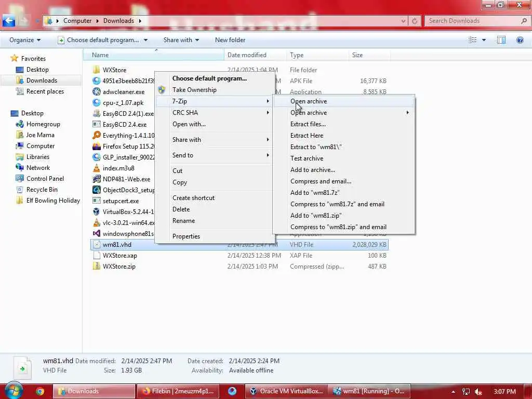
Task: Click Copy in context menu
Action: pos(179,182)
